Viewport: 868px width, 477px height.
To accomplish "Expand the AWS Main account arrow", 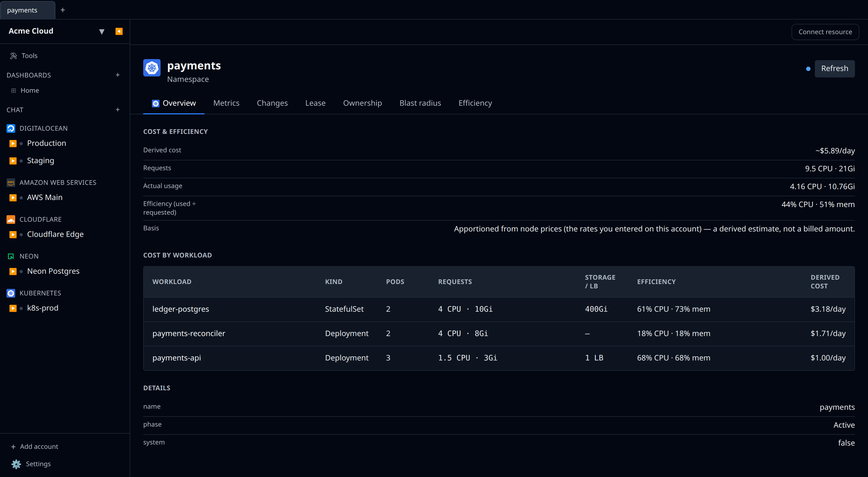I will point(13,198).
